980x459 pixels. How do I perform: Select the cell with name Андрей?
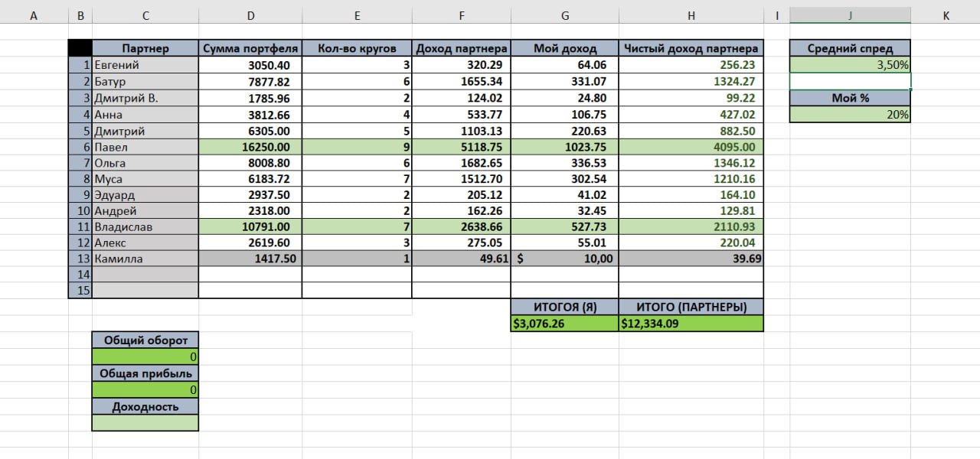pos(145,210)
